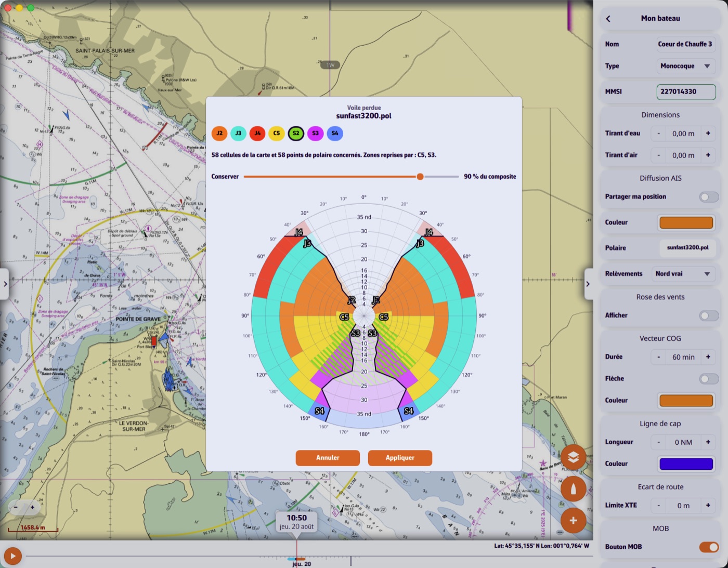The width and height of the screenshot is (728, 568).
Task: Go back from Mon bateau panel
Action: [608, 19]
